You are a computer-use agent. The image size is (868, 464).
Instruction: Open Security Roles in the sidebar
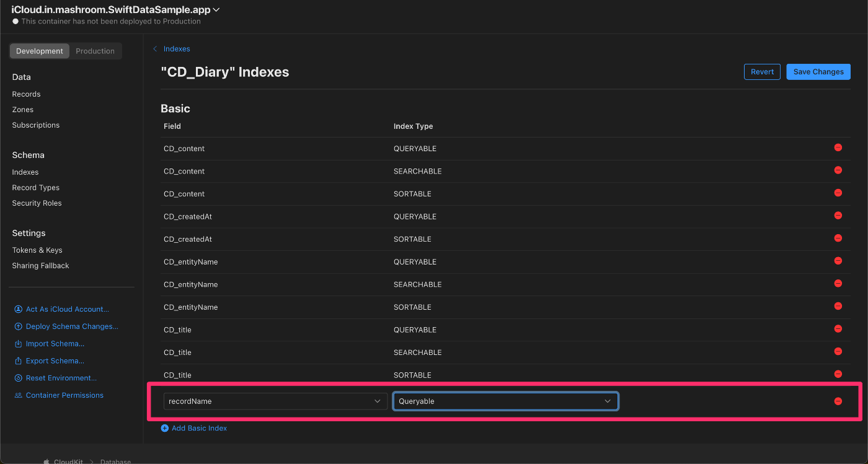coord(37,203)
